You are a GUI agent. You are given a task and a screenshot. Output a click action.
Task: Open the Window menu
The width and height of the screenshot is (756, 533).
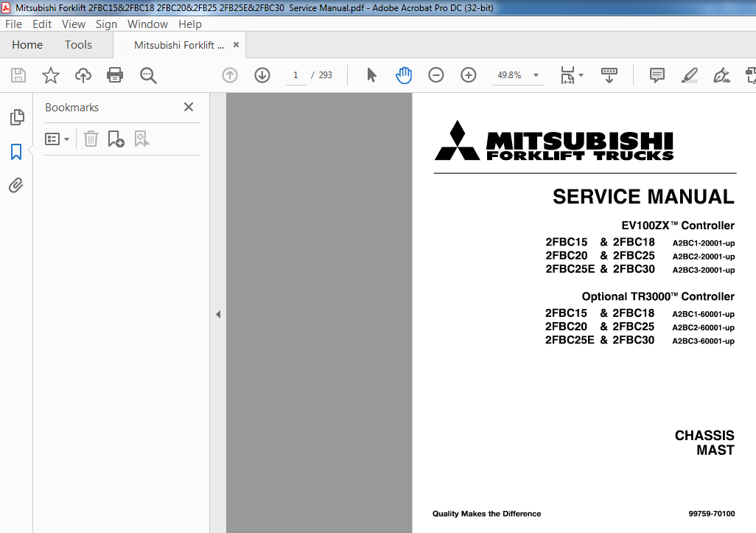[147, 24]
